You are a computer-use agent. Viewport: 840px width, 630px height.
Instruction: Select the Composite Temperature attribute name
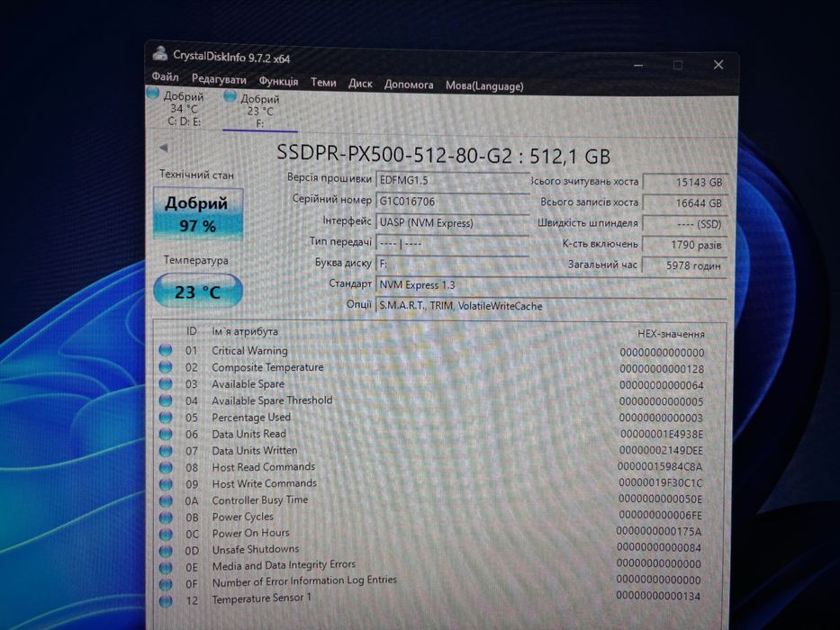tap(267, 367)
